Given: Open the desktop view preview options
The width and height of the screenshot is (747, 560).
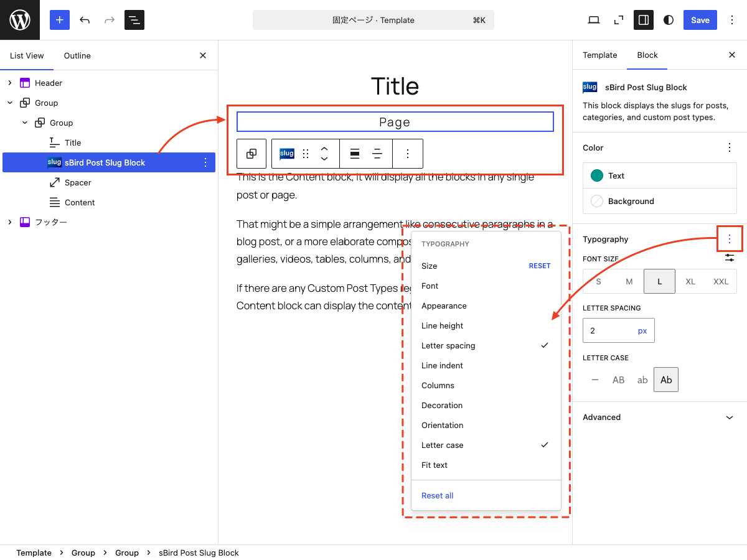Looking at the screenshot, I should (594, 20).
